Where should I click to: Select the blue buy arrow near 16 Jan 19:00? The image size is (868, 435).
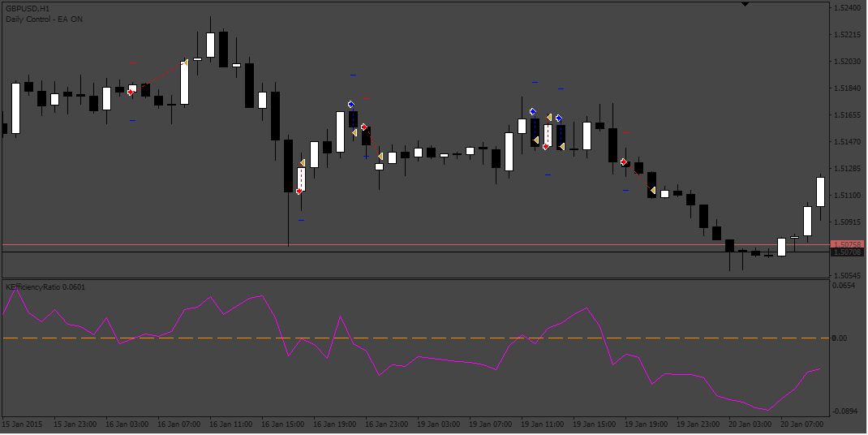pyautogui.click(x=351, y=104)
